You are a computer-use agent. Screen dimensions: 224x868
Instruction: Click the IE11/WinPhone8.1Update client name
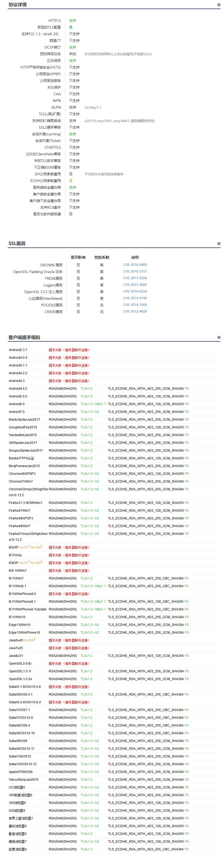coord(28,610)
